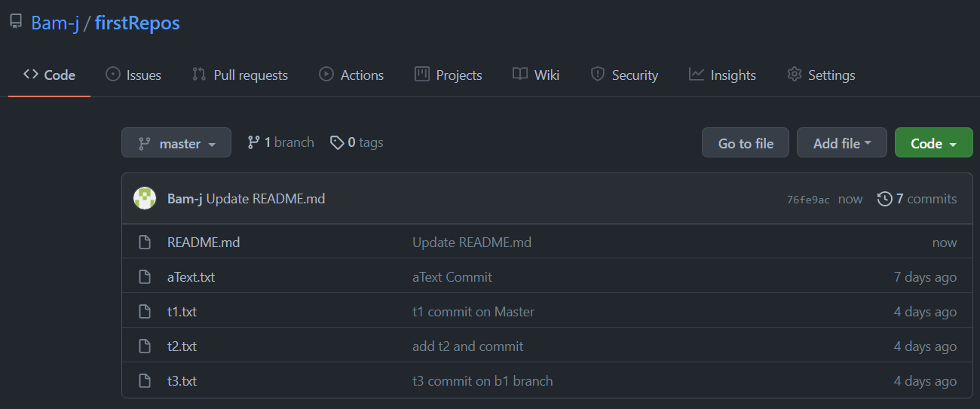This screenshot has height=409, width=980.
Task: Click the repository book icon beside Bam-j
Action: click(15, 22)
